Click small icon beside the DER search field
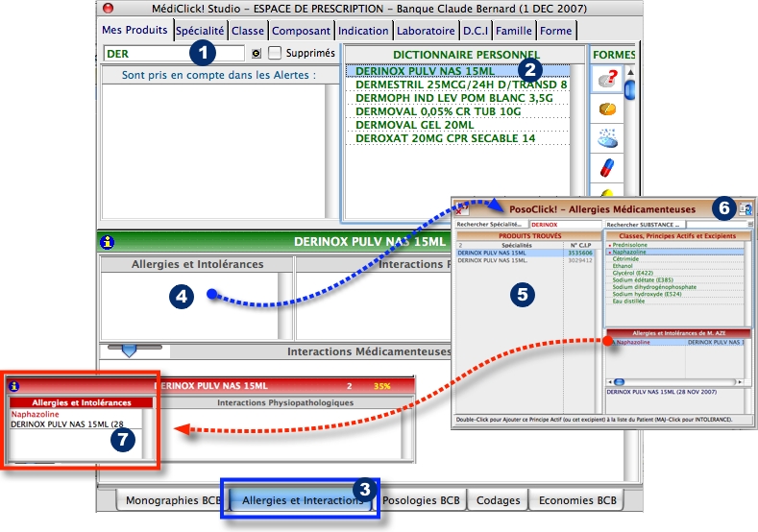758x532 pixels. coord(257,54)
